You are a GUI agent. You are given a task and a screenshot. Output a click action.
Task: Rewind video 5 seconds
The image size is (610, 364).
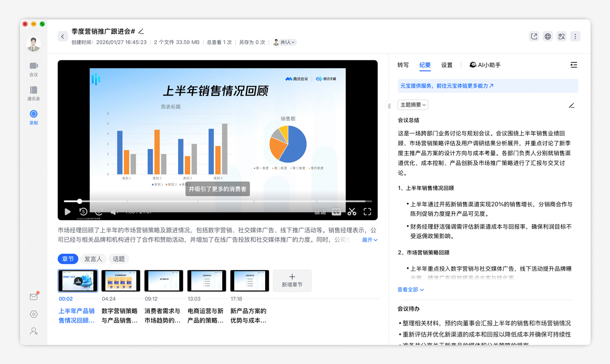click(x=83, y=212)
